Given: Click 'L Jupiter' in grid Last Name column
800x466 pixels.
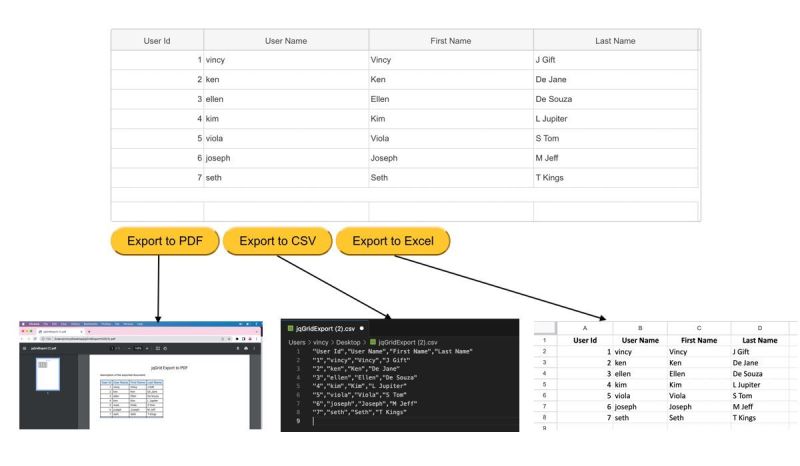Looking at the screenshot, I should 615,118.
